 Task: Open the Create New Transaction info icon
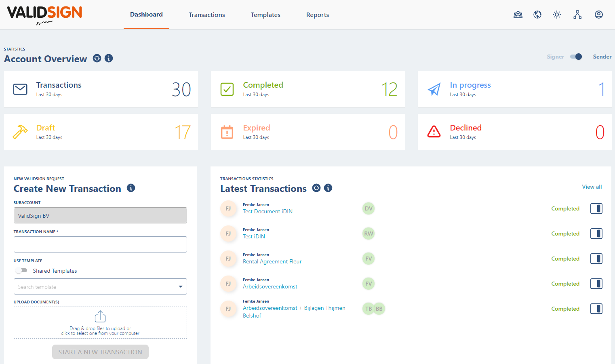point(131,188)
